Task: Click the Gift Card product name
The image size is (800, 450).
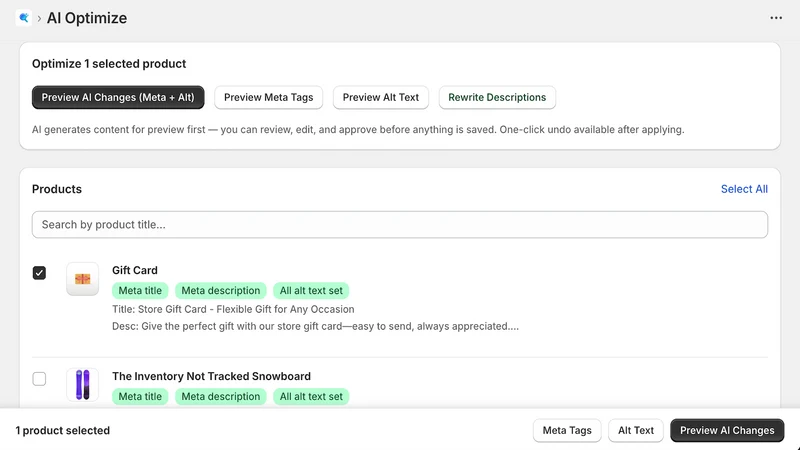Action: point(135,270)
